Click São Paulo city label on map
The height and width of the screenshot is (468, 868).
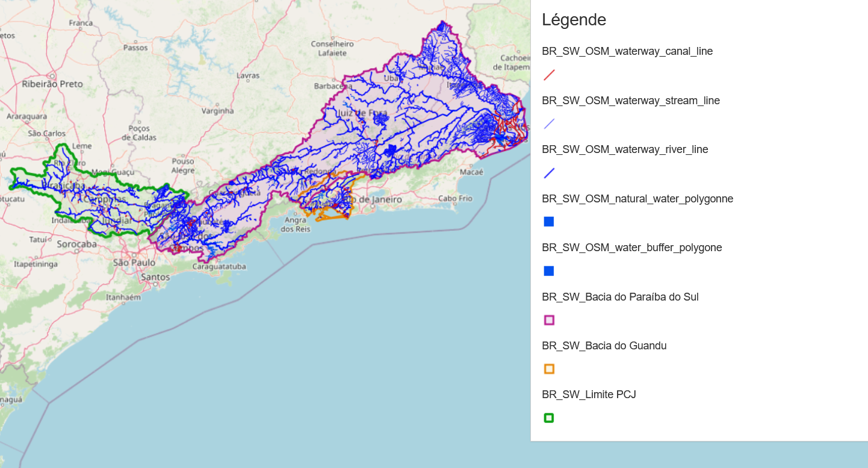(134, 263)
